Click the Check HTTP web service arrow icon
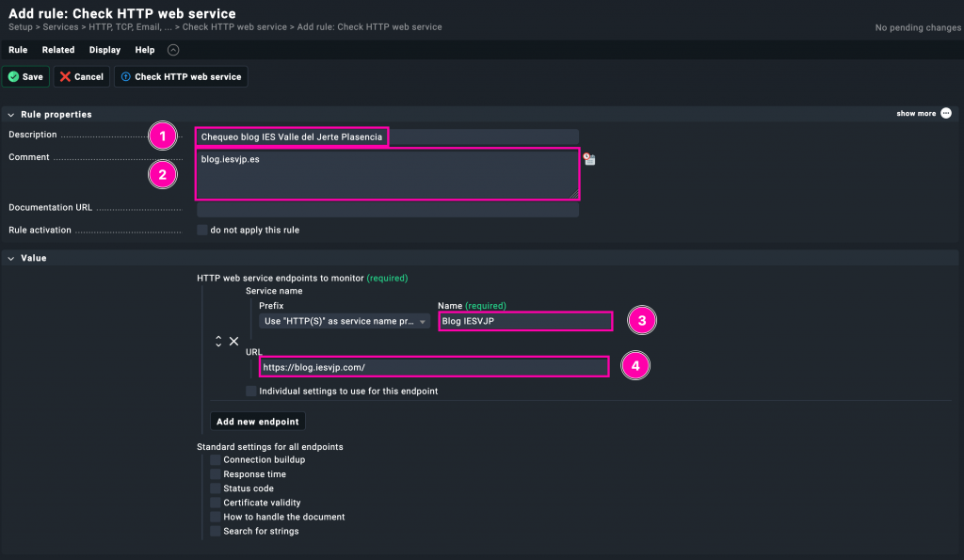 click(x=126, y=77)
